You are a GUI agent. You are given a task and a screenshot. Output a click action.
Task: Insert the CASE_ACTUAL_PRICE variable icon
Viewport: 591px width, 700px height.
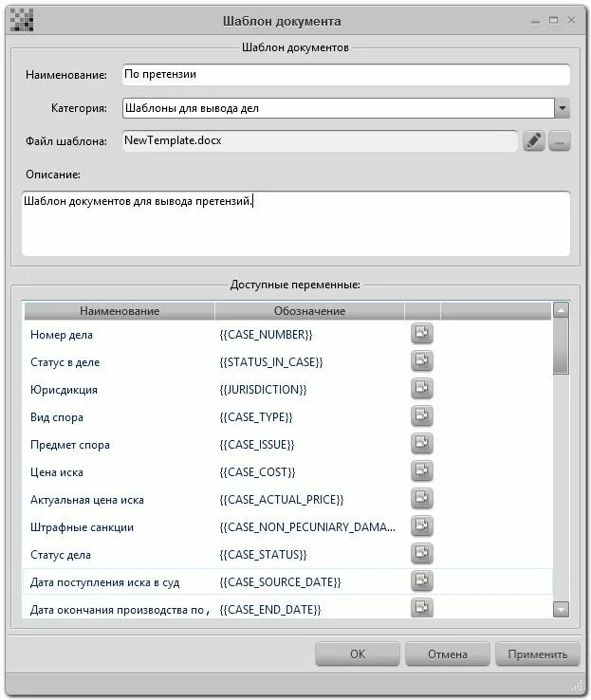tap(422, 498)
